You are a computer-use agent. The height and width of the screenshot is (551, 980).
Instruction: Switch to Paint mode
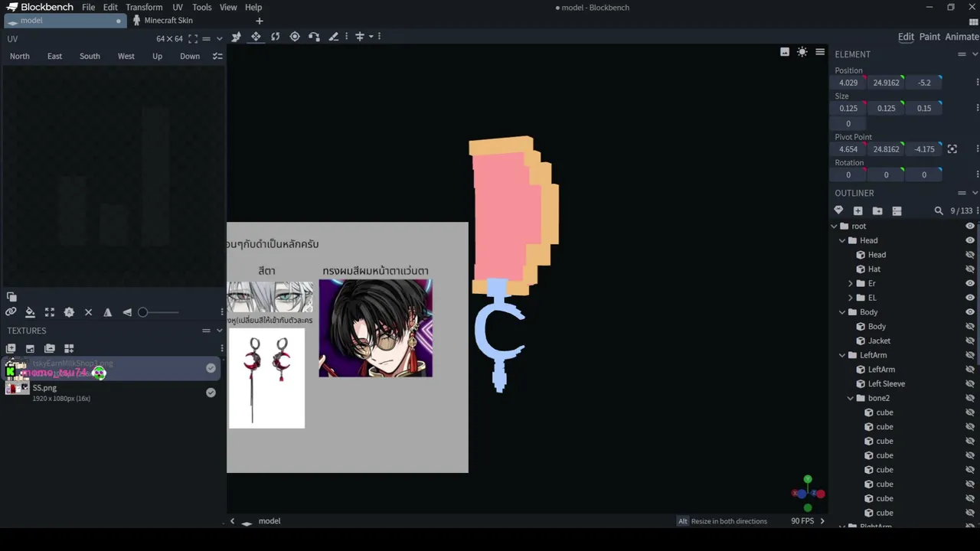[x=929, y=37]
